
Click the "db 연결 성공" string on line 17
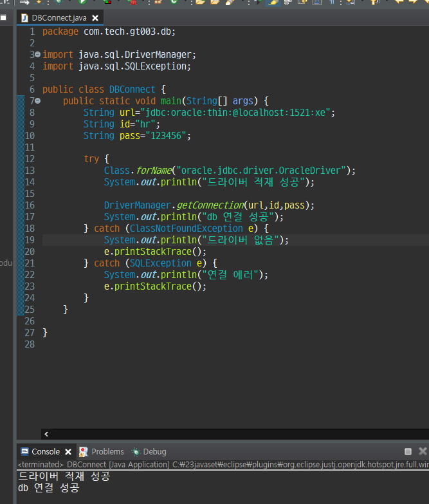tap(237, 217)
